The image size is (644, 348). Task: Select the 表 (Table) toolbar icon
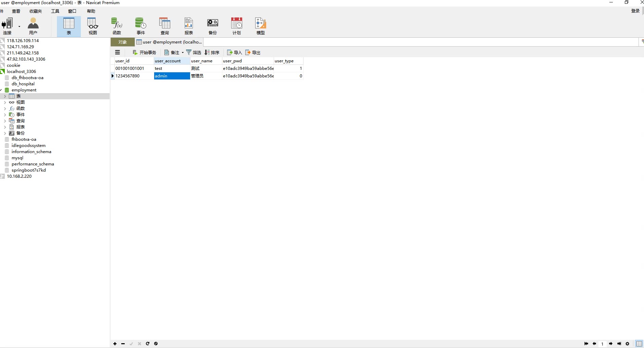69,26
